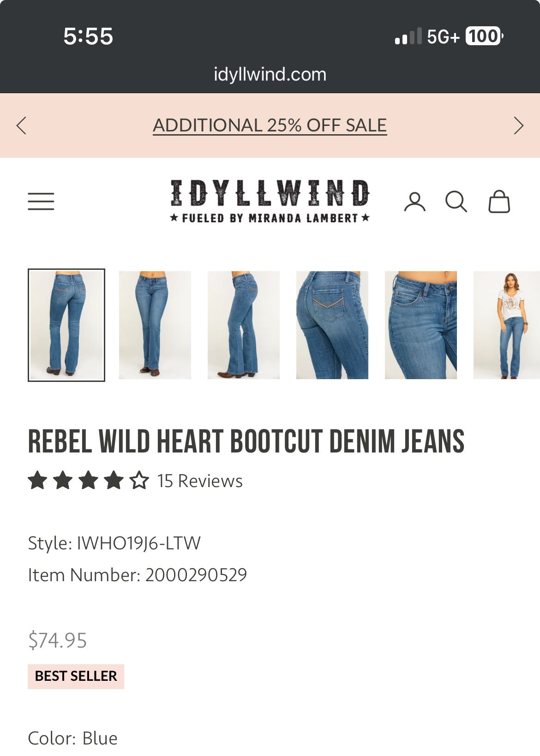Select the front view jeans thumbnail

click(x=155, y=325)
